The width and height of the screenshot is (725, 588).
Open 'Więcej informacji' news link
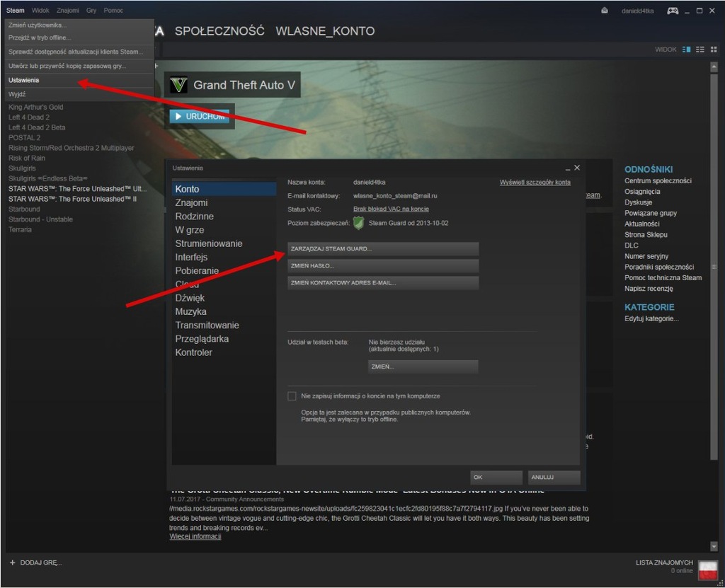(195, 536)
